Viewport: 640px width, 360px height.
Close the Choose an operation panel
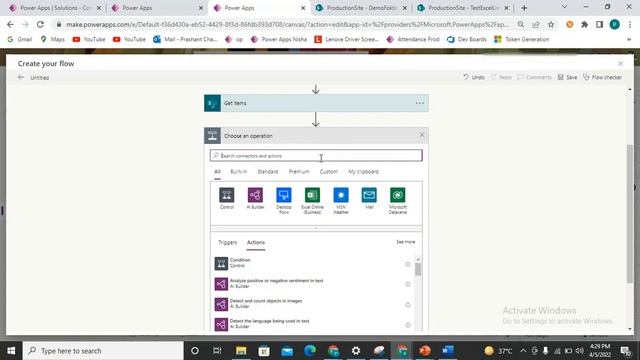click(422, 135)
